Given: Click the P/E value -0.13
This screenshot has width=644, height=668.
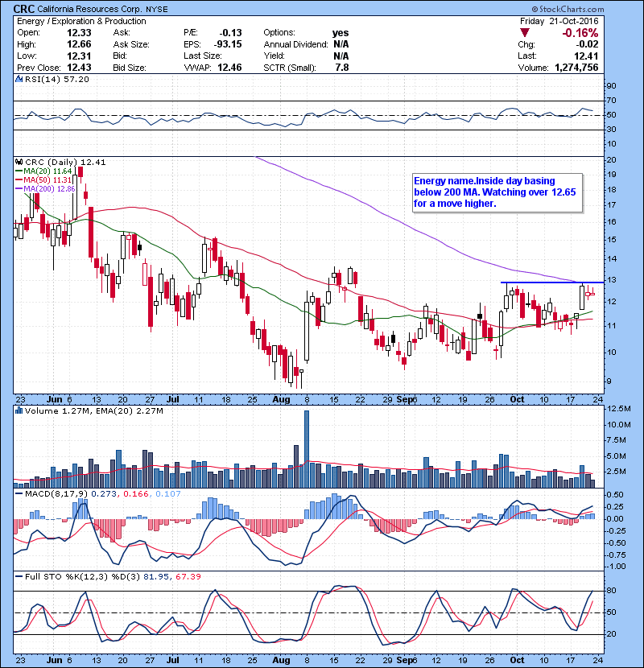Looking at the screenshot, I should pyautogui.click(x=230, y=33).
